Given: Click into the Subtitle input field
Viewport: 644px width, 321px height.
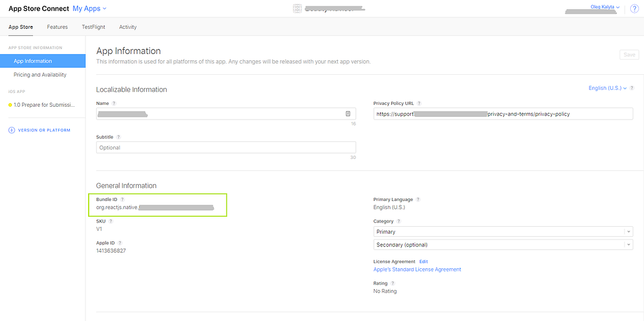Looking at the screenshot, I should point(226,148).
